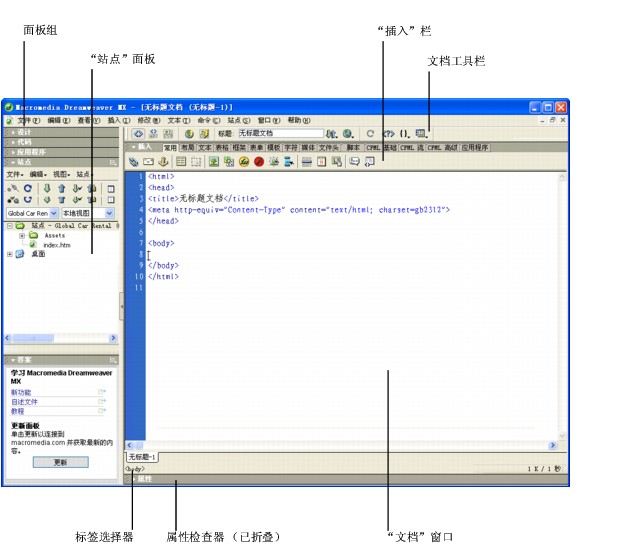Insert a Navigation Bar icon

click(289, 162)
